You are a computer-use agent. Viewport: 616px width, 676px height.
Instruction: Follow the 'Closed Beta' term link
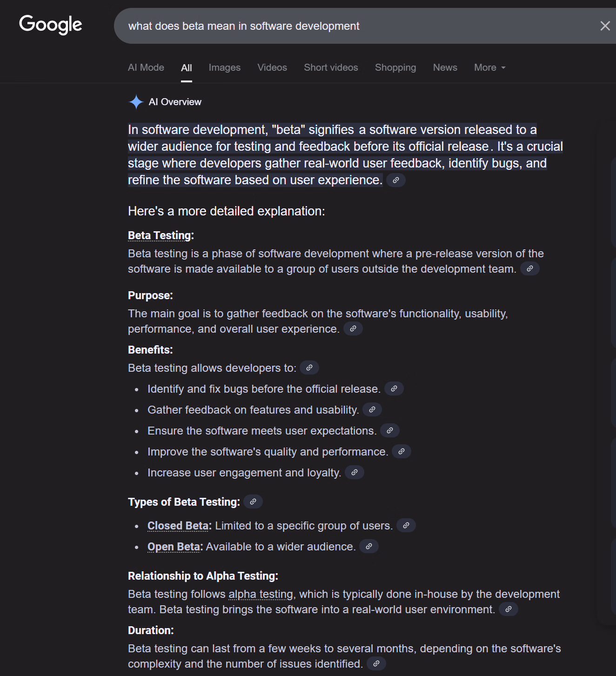pyautogui.click(x=178, y=526)
